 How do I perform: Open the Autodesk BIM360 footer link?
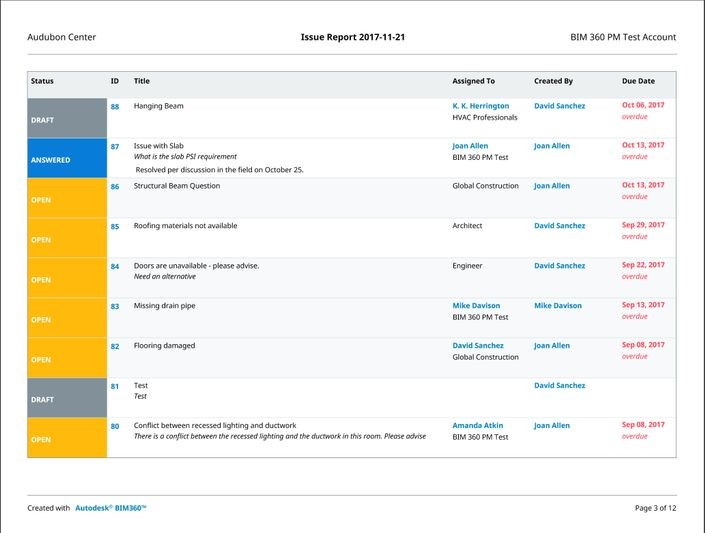pyautogui.click(x=111, y=508)
